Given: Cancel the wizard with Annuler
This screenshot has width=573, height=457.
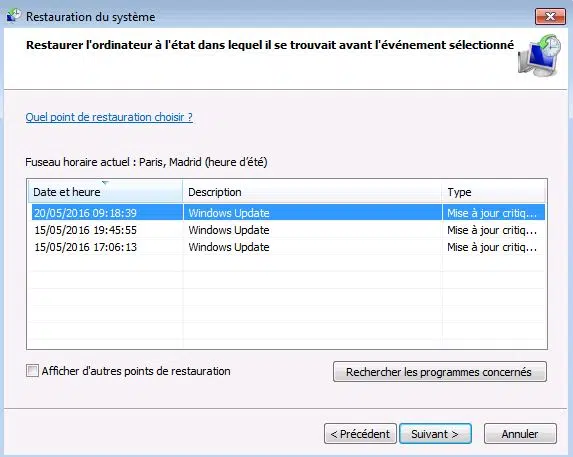Looking at the screenshot, I should click(520, 434).
